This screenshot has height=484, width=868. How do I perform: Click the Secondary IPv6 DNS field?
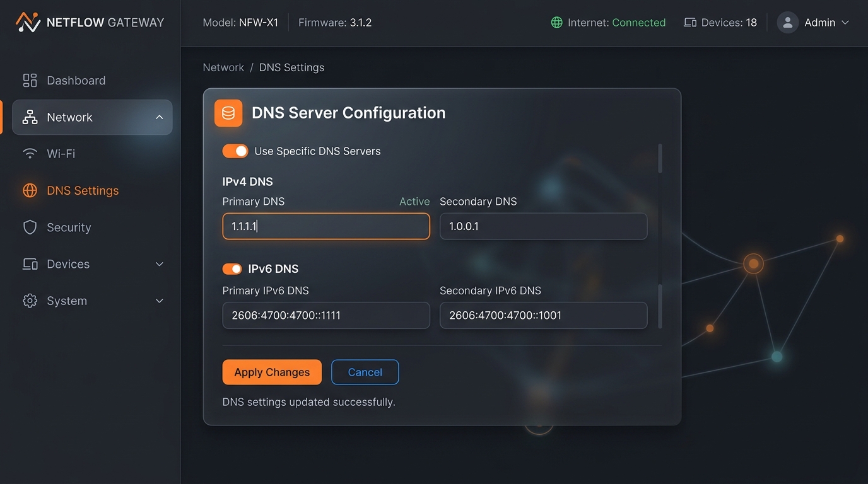[x=543, y=315]
